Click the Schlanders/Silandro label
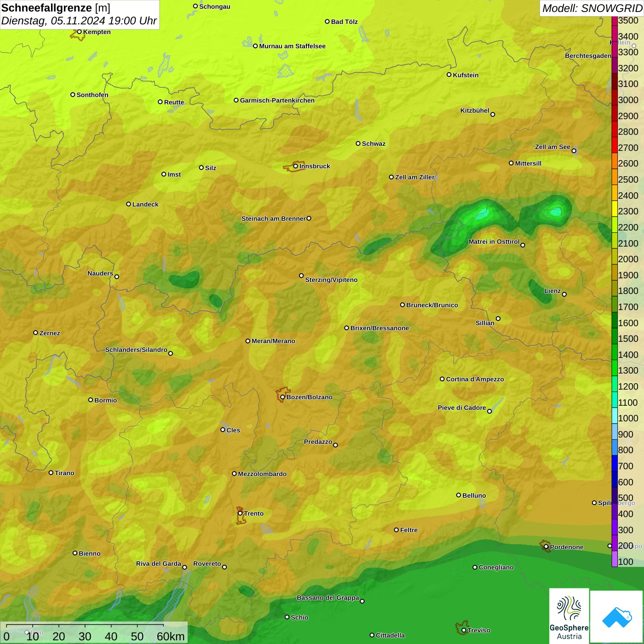Image resolution: width=644 pixels, height=644 pixels. (x=136, y=350)
